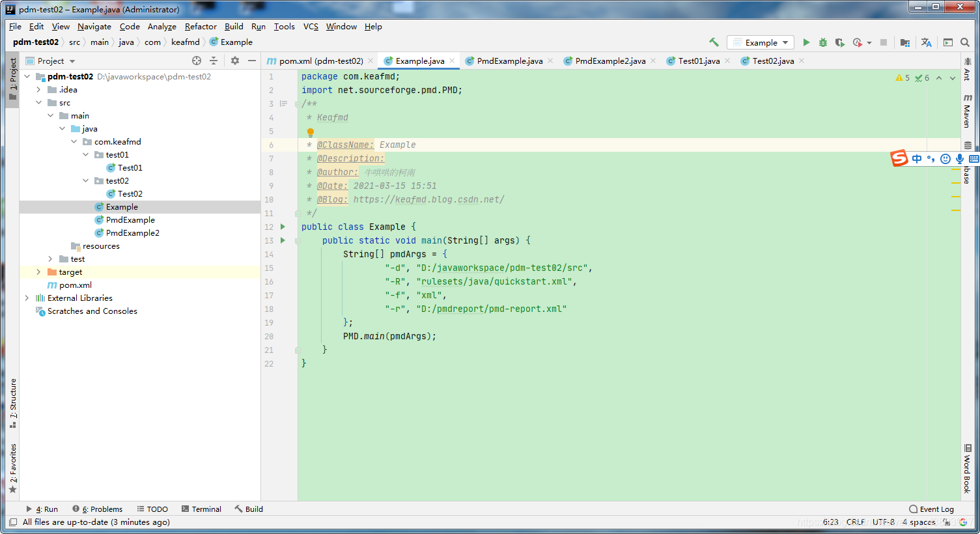Open Project panel settings gear
The width and height of the screenshot is (980, 534).
(x=235, y=61)
